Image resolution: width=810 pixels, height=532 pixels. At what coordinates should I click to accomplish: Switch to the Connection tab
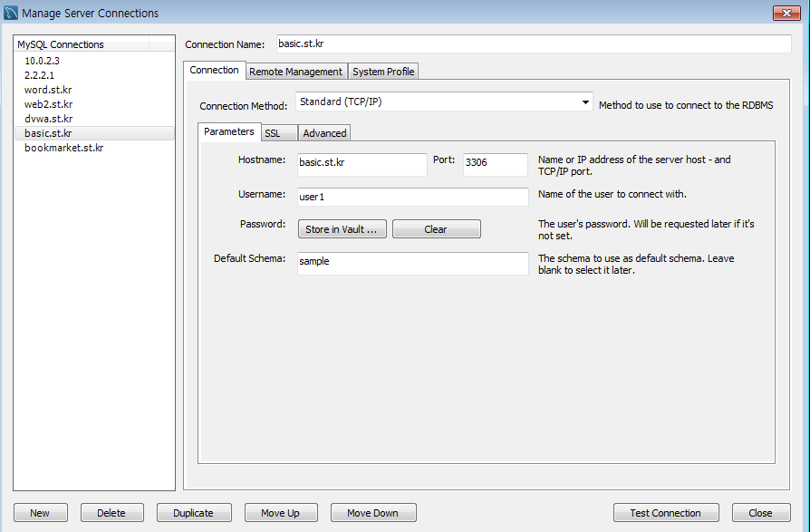coord(214,71)
